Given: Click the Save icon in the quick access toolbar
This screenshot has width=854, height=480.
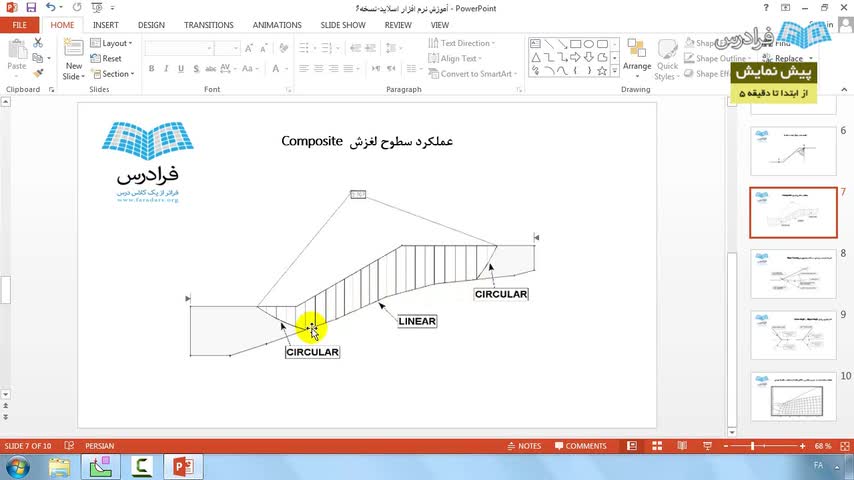Looking at the screenshot, I should (31, 8).
